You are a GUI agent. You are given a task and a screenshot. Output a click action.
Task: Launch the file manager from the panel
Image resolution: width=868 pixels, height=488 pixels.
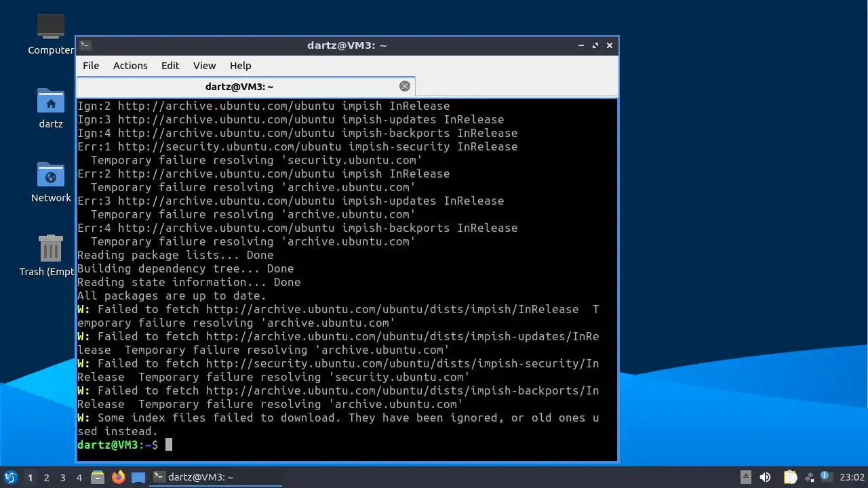98,477
